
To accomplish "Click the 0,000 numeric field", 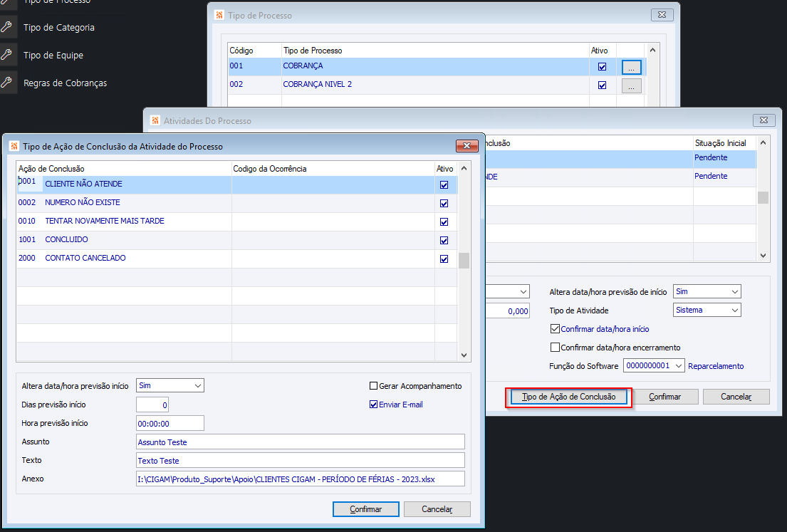I will point(507,311).
